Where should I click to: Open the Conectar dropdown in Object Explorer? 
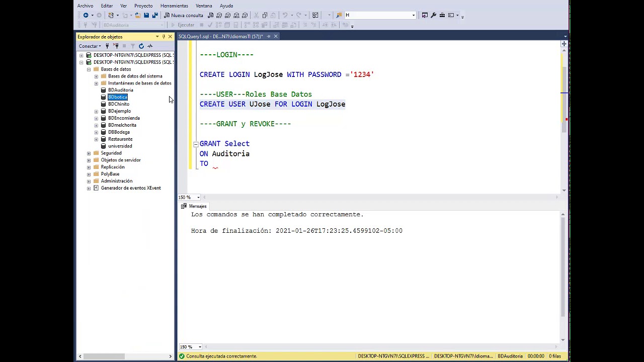coord(90,46)
